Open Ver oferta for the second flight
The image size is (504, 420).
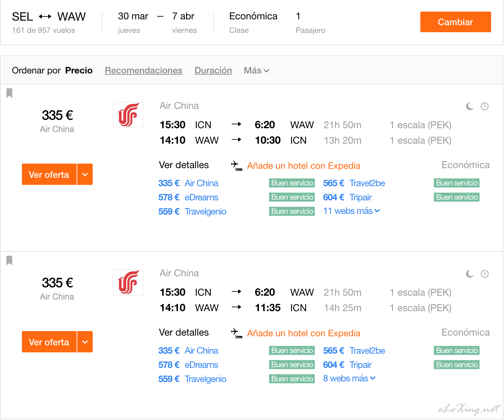pyautogui.click(x=49, y=342)
